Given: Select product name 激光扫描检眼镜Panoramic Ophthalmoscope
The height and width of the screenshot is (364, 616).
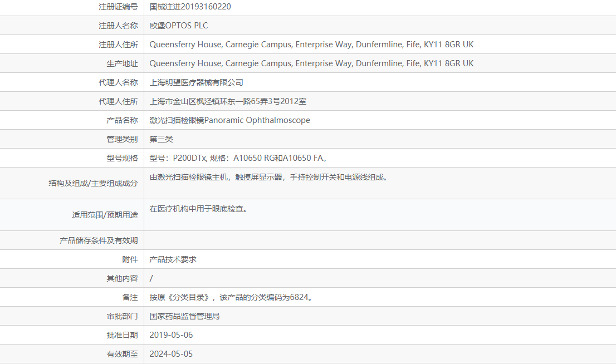Looking at the screenshot, I should tap(230, 120).
